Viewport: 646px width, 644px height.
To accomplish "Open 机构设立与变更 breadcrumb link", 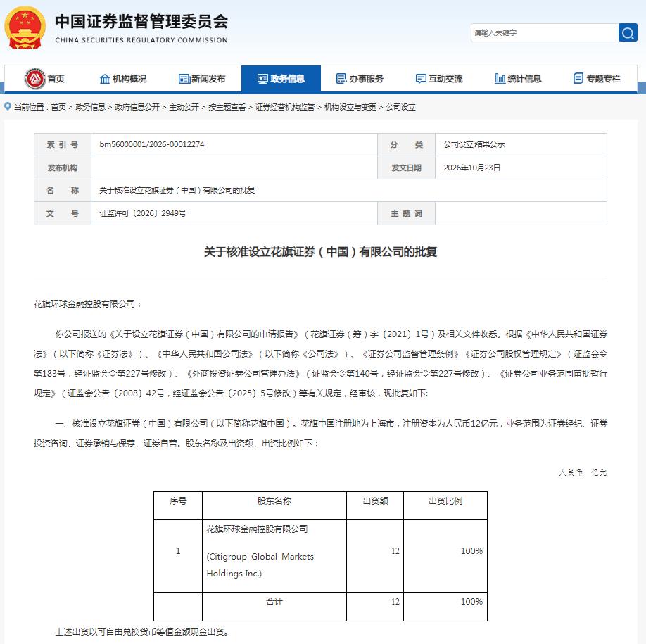I will coord(350,107).
